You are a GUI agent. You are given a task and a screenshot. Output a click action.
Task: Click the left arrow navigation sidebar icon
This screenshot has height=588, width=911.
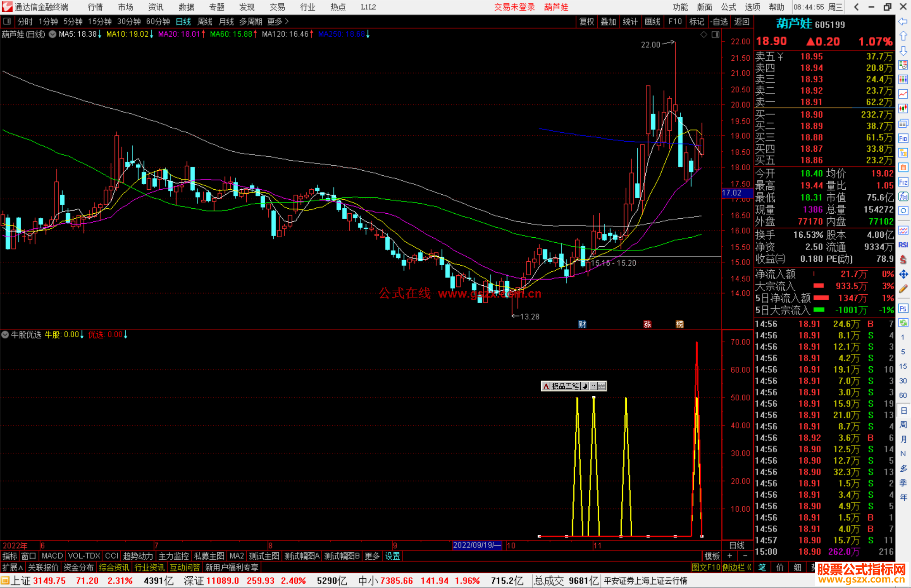coord(903,21)
